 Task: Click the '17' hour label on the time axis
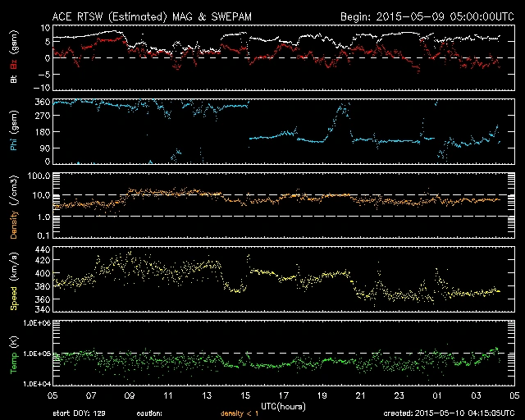click(284, 396)
